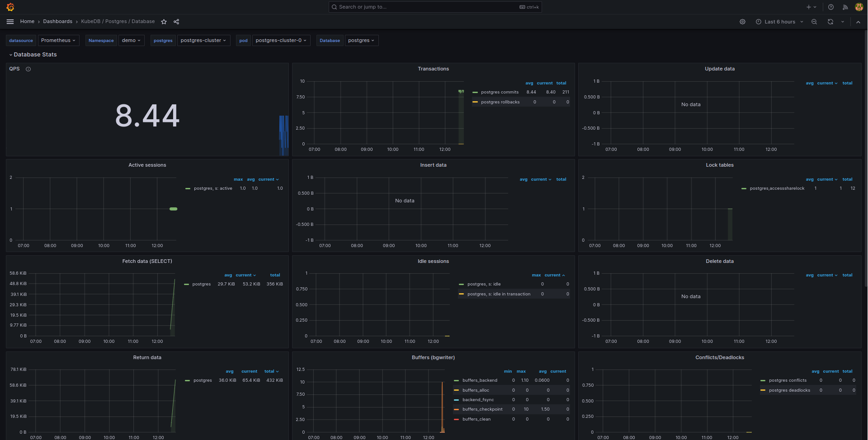Image resolution: width=868 pixels, height=440 pixels.
Task: Open the Last 6 hours time picker
Action: point(779,21)
